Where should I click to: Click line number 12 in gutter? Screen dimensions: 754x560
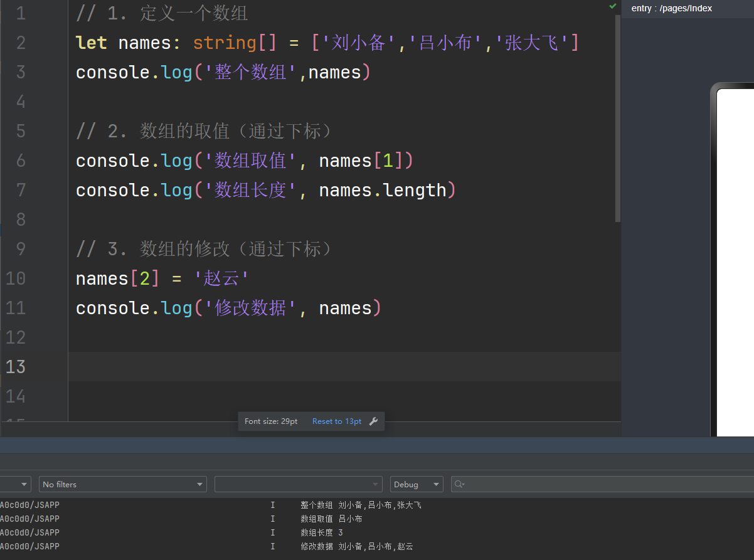pyautogui.click(x=16, y=337)
